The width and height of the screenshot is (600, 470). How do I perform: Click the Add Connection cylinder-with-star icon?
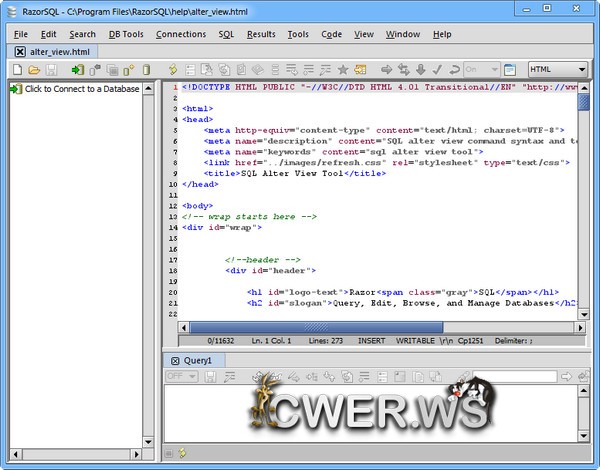pyautogui.click(x=129, y=70)
